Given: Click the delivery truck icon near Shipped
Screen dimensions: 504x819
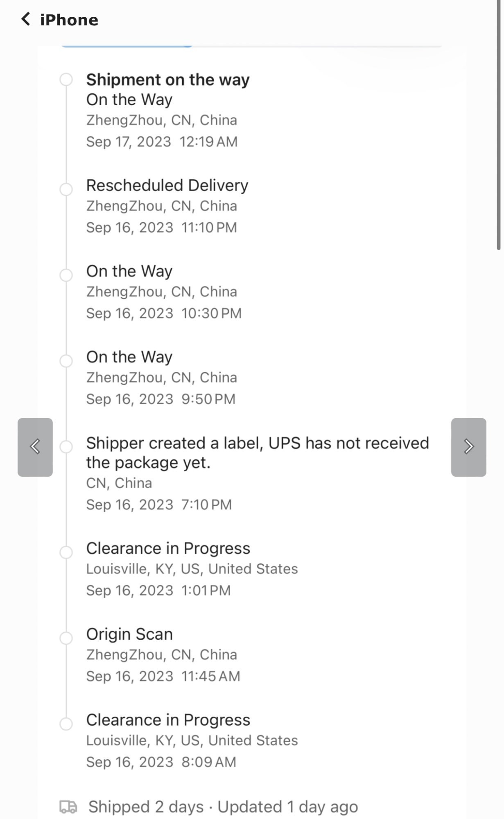Looking at the screenshot, I should (68, 806).
